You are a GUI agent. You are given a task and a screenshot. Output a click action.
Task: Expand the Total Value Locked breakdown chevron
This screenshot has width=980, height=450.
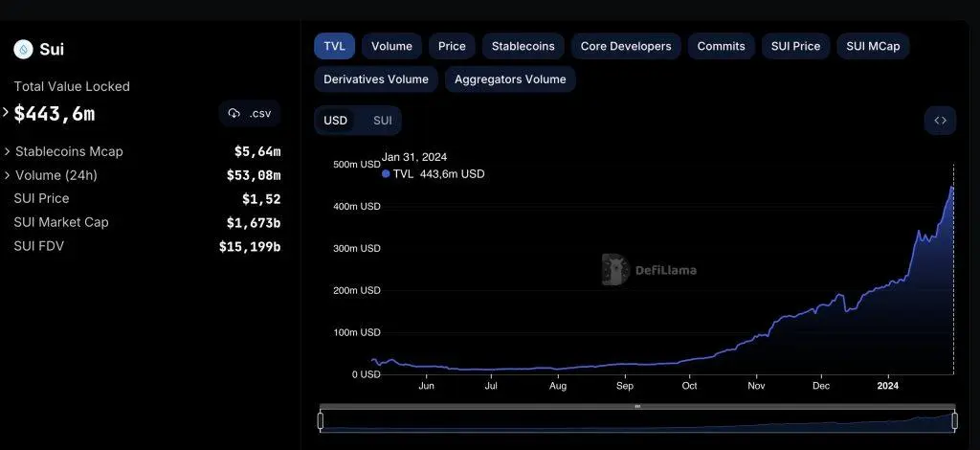(x=6, y=113)
